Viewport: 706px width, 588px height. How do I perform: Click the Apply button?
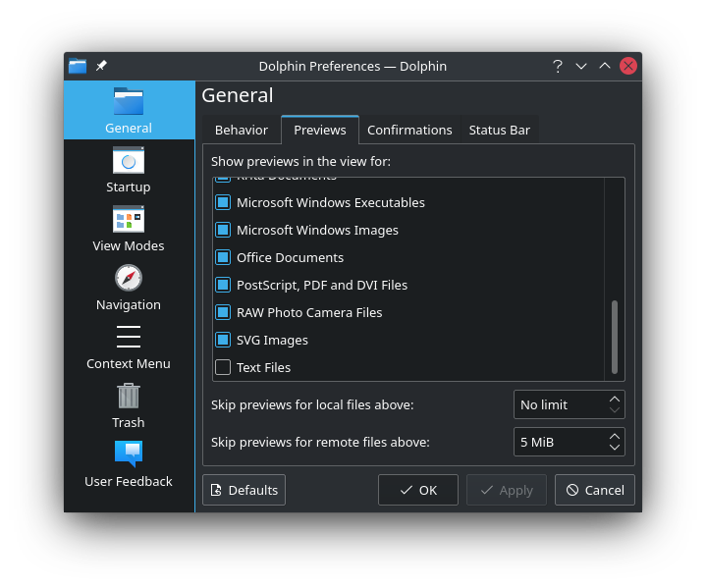click(x=507, y=490)
